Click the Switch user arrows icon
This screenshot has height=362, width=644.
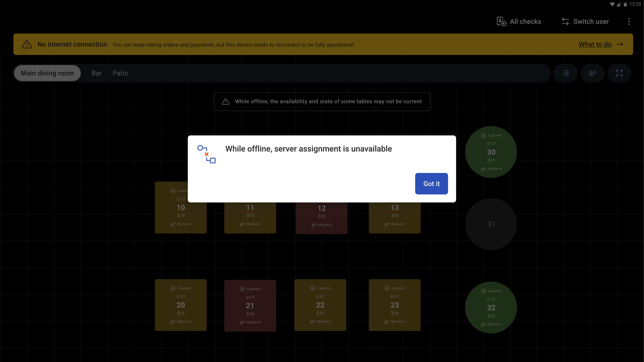[565, 21]
